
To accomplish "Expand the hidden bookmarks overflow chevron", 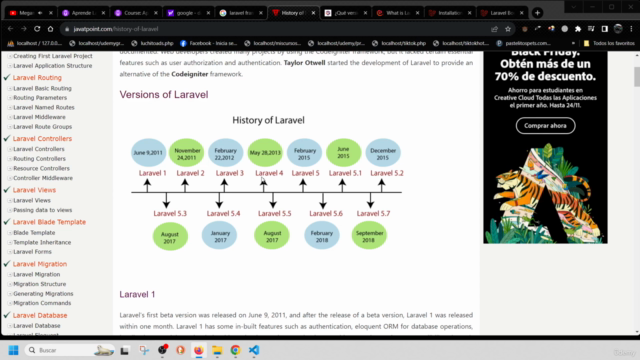I will click(x=573, y=43).
